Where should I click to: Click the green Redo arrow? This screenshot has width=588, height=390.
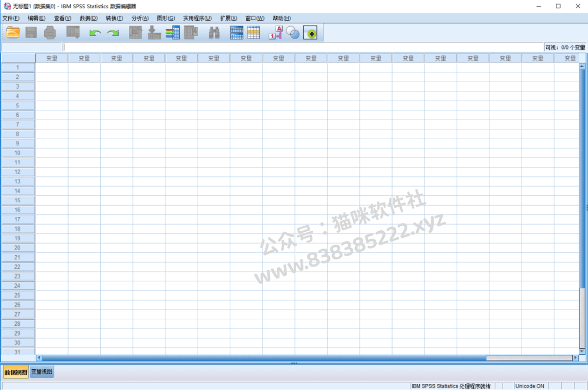[113, 33]
